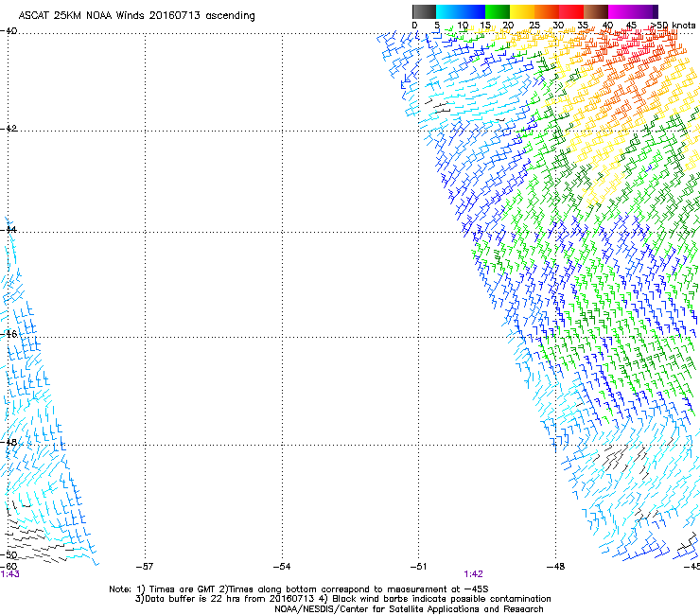
Task: Click the '15' label under the color bar
Action: pyautogui.click(x=485, y=26)
